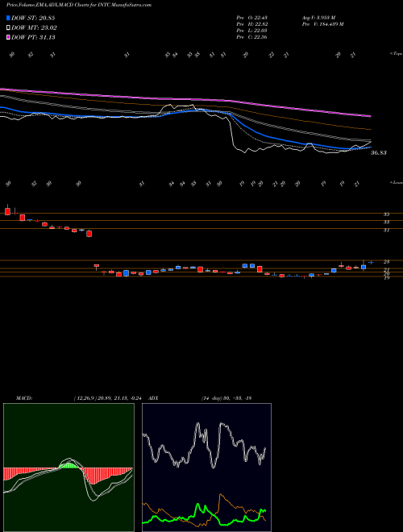The image size is (403, 532).
Task: Click the magenta DOW PT legend swatch
Action: 8,37
